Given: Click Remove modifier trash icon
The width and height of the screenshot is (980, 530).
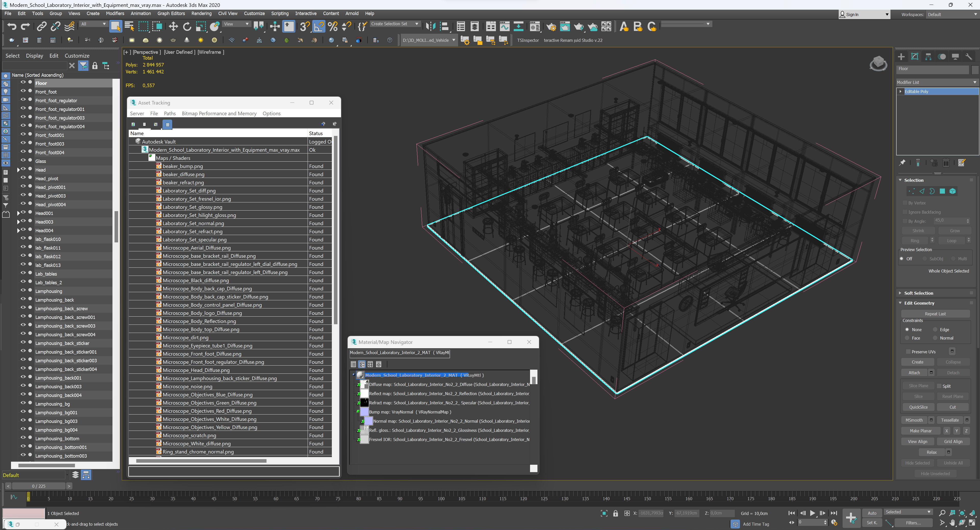Looking at the screenshot, I should (x=946, y=163).
